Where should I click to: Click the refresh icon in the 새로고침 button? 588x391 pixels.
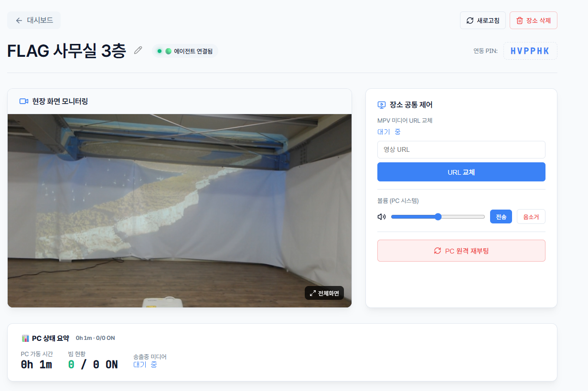(x=469, y=20)
